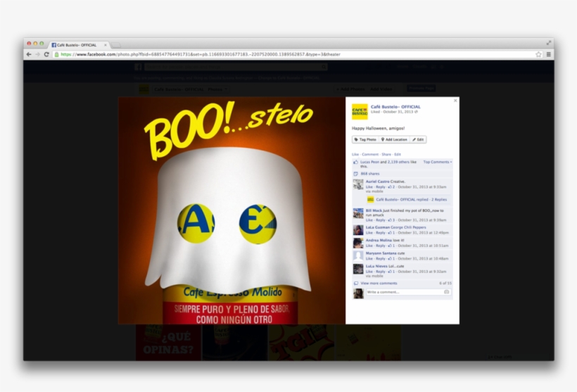Click the Like link under the post
The width and height of the screenshot is (577, 392).
click(355, 155)
